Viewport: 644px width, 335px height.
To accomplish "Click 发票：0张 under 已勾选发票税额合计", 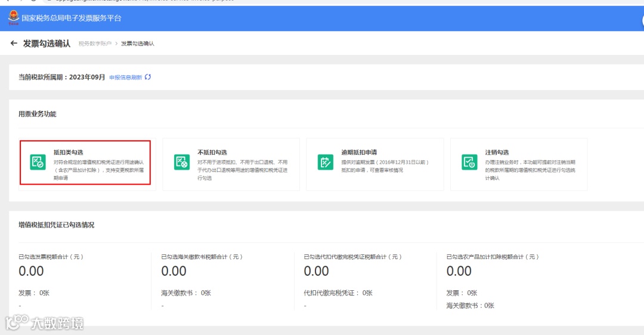I will coord(33,293).
